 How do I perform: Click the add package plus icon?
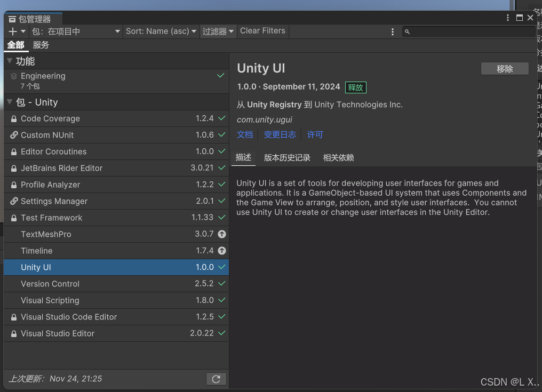(x=12, y=31)
